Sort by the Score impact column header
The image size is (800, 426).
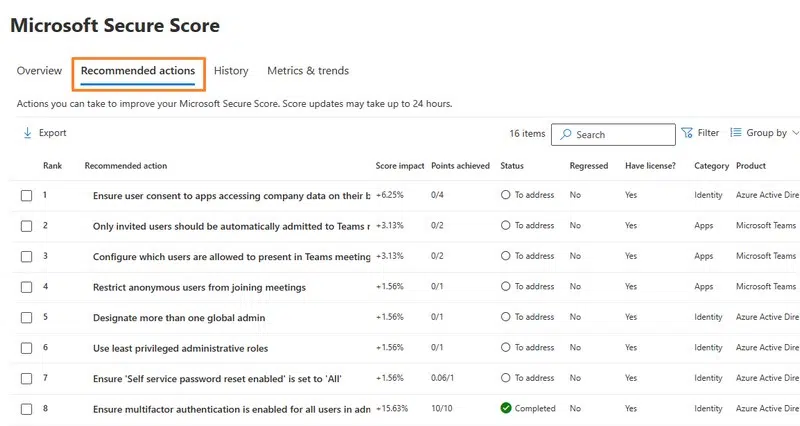400,166
